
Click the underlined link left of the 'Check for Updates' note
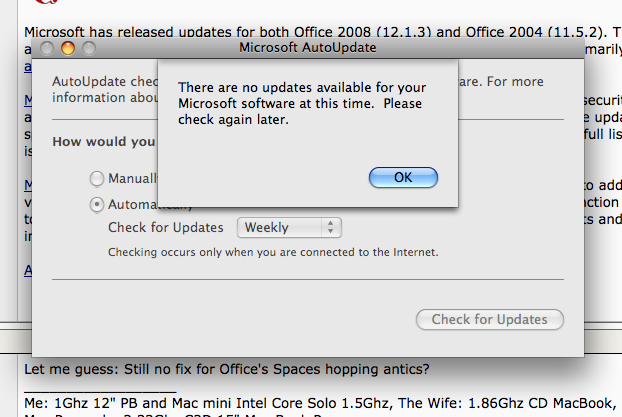pos(28,271)
